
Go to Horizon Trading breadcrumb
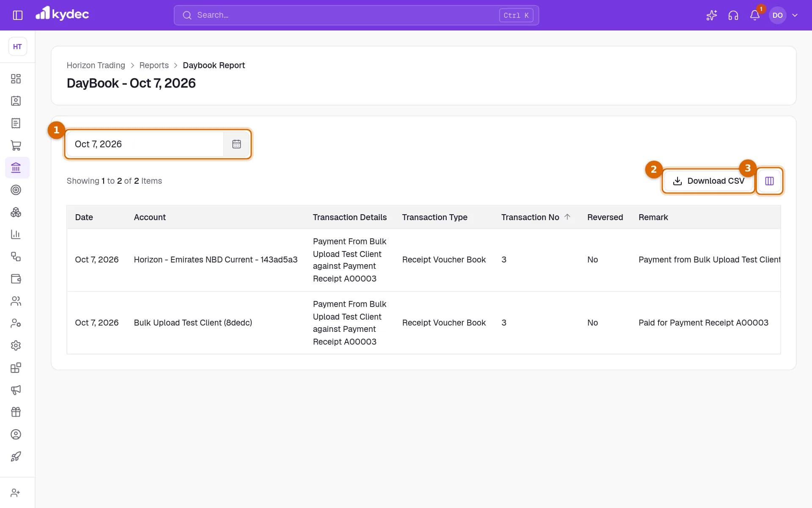click(x=96, y=65)
